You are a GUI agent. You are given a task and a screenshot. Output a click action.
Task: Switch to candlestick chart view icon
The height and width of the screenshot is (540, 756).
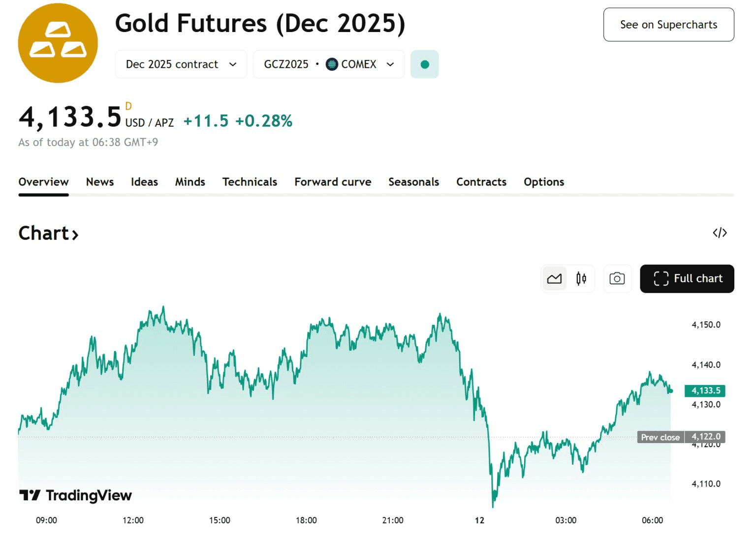(x=581, y=279)
